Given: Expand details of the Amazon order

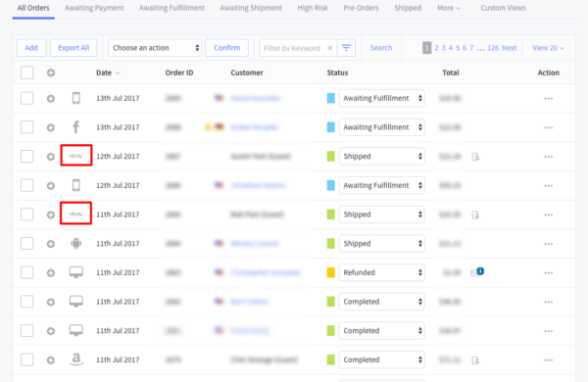Looking at the screenshot, I should coord(51,360).
